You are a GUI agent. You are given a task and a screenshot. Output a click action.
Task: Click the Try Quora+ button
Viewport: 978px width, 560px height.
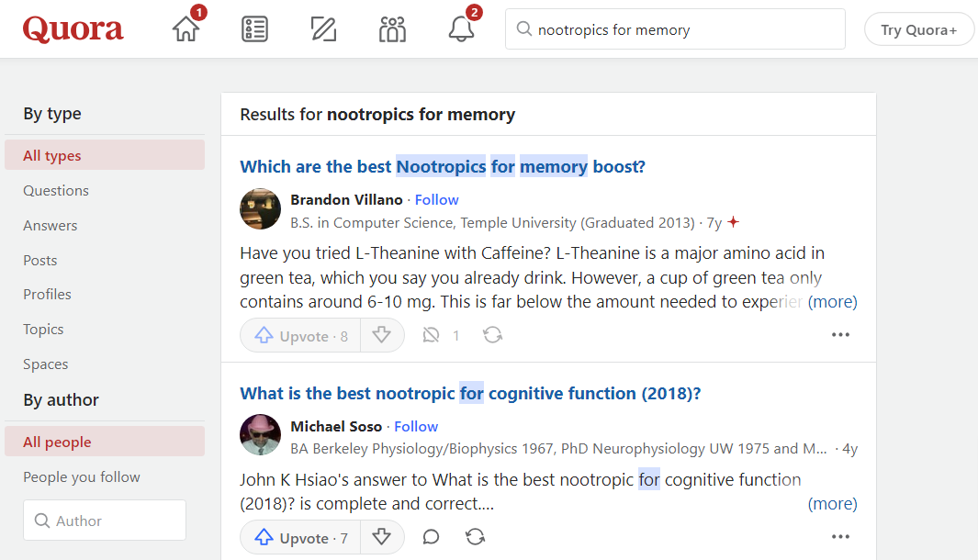point(918,29)
